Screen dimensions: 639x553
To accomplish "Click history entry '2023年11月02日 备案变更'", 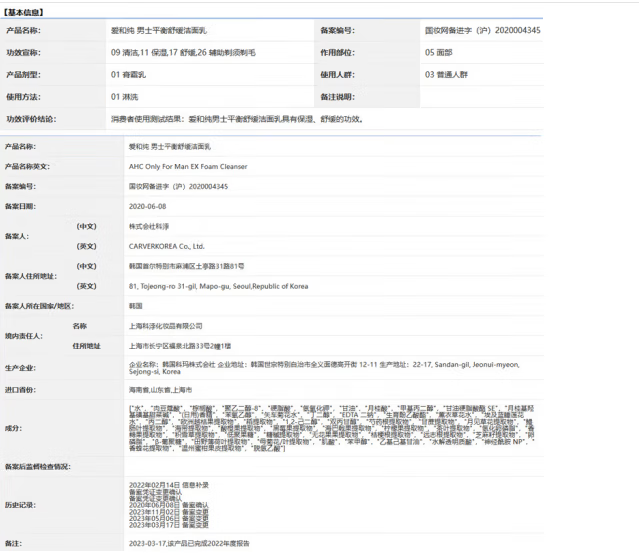I will click(169, 512).
